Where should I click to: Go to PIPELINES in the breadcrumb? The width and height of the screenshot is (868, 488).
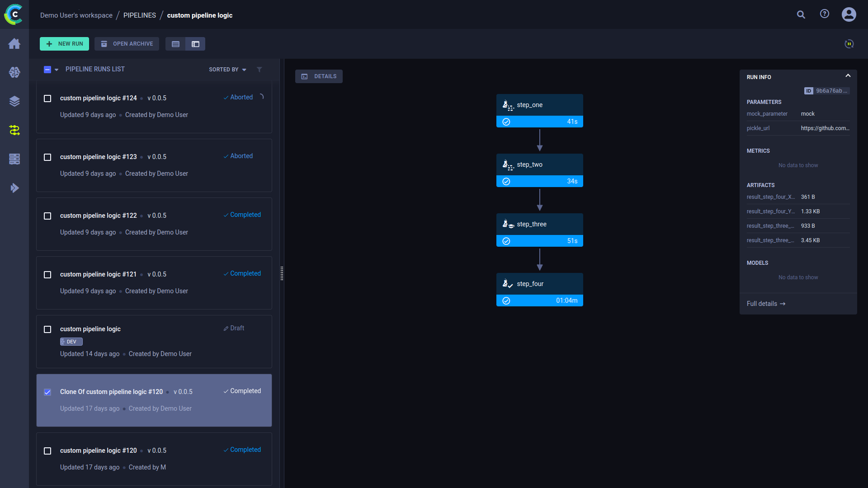click(139, 15)
